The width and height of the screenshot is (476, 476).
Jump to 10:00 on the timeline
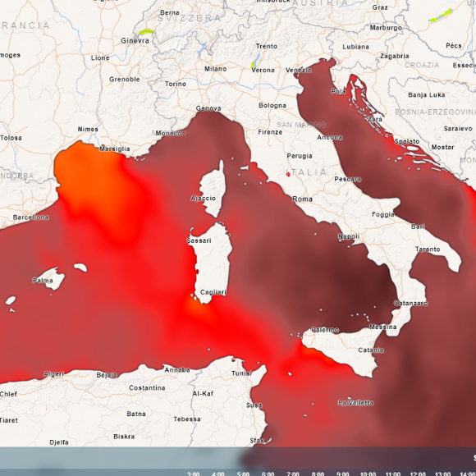click(x=368, y=474)
